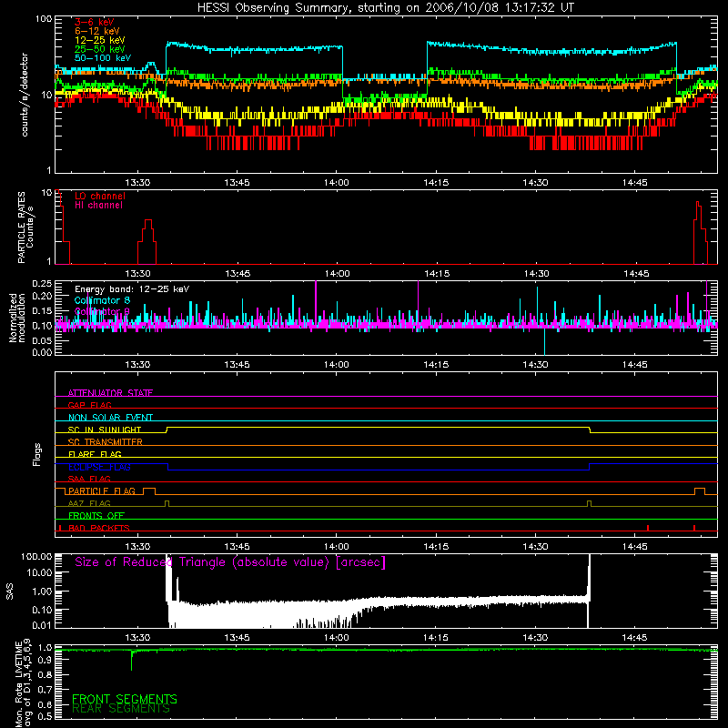Select the cyan 50-100 keV legend label
728x728 pixels.
click(x=103, y=58)
